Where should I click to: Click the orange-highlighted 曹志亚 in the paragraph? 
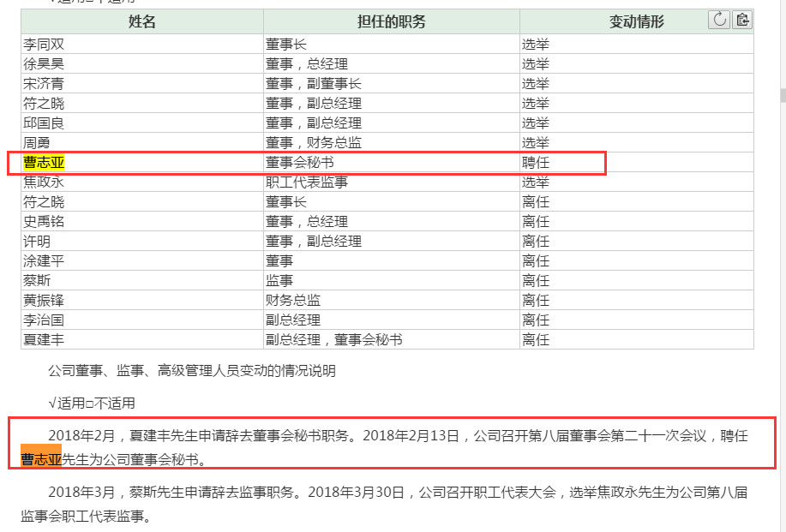pos(41,459)
